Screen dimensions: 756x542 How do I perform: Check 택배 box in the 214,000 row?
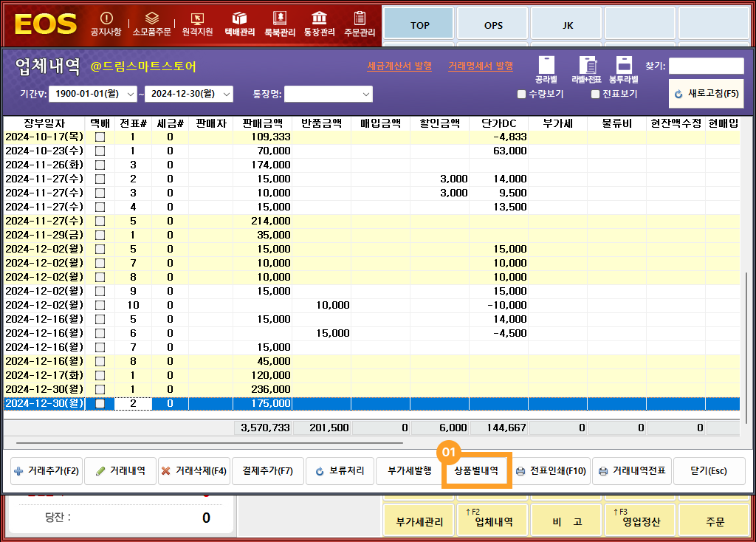[x=100, y=222]
